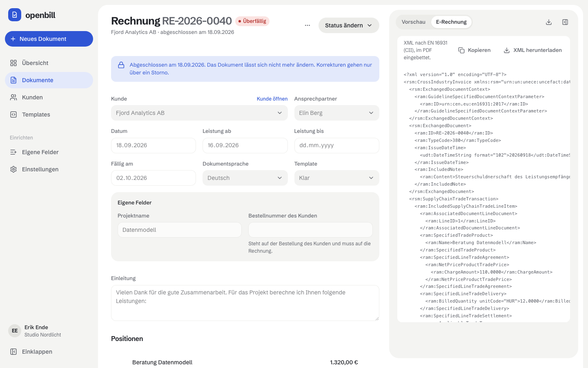The width and height of the screenshot is (588, 368).
Task: Click the Dokumente file icon in sidebar
Action: coord(13,80)
